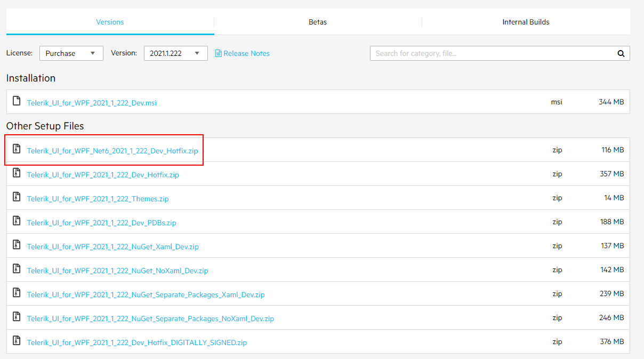Download the NuGet_NoXaml_Dev.zip file
Image resolution: width=644 pixels, height=359 pixels.
(x=118, y=271)
